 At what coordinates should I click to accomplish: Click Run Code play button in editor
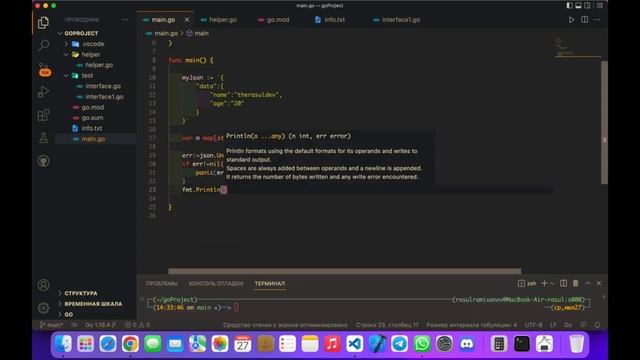coord(571,20)
